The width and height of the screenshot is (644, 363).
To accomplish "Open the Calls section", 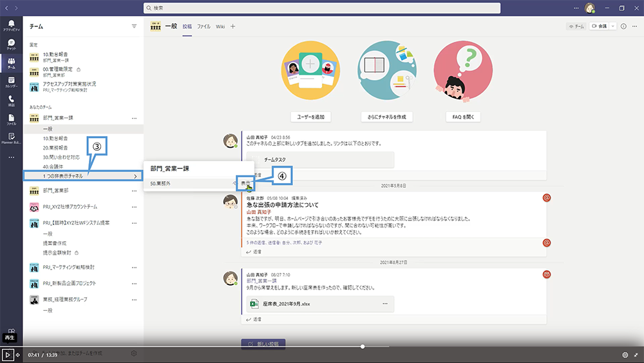I will click(x=11, y=101).
